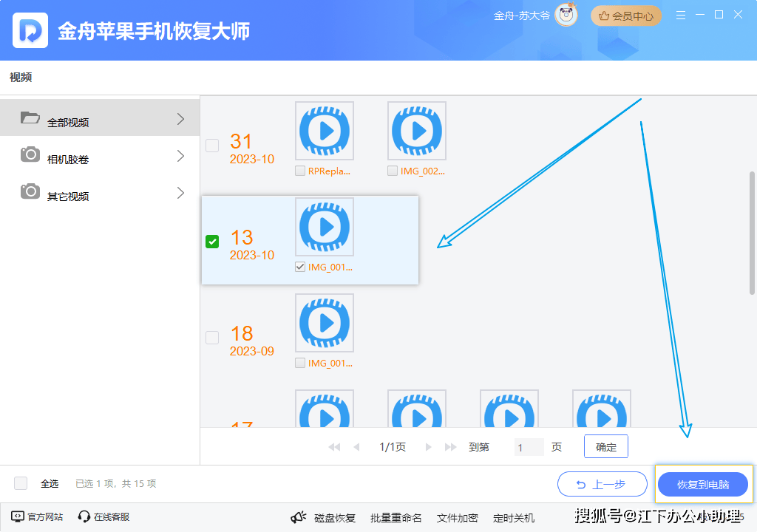
Task: Untick the IMG_001... checkbox under date 13
Action: point(300,267)
